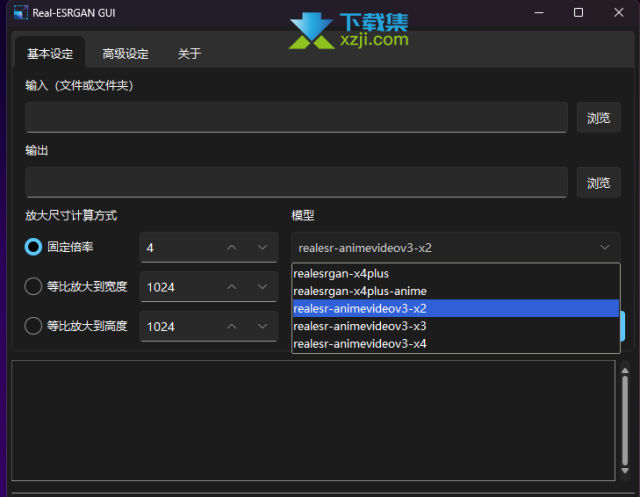Browse for the output folder with 浏览

click(598, 182)
